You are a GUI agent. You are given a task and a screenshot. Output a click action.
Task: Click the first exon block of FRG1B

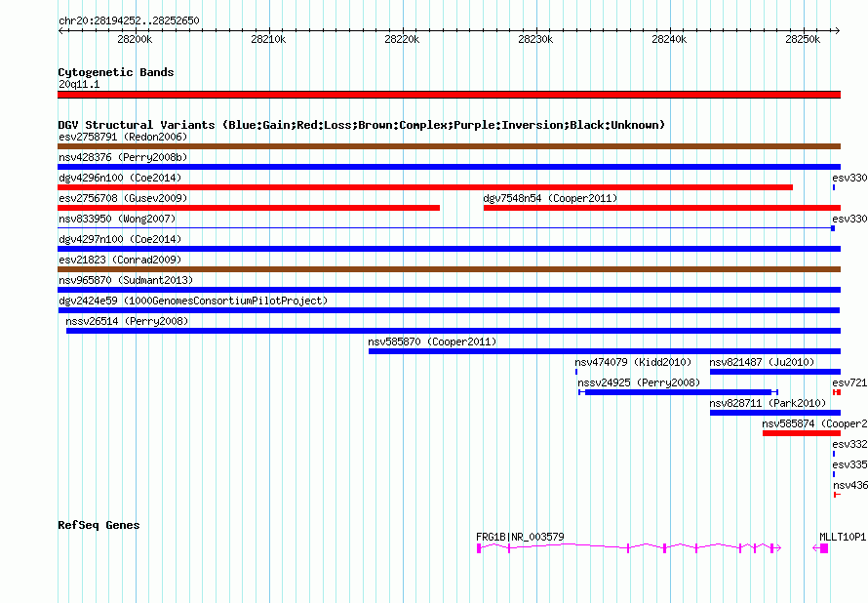[x=479, y=548]
